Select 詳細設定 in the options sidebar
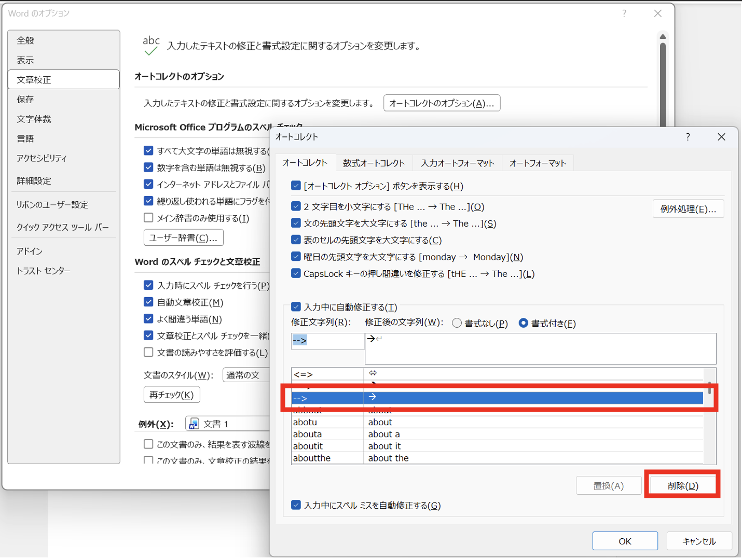Image resolution: width=742 pixels, height=560 pixels. pos(34,180)
